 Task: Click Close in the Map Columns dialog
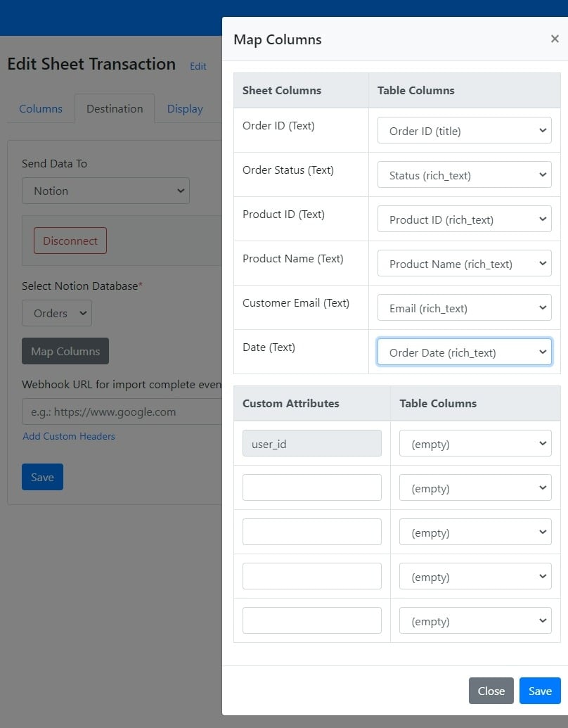click(x=491, y=691)
